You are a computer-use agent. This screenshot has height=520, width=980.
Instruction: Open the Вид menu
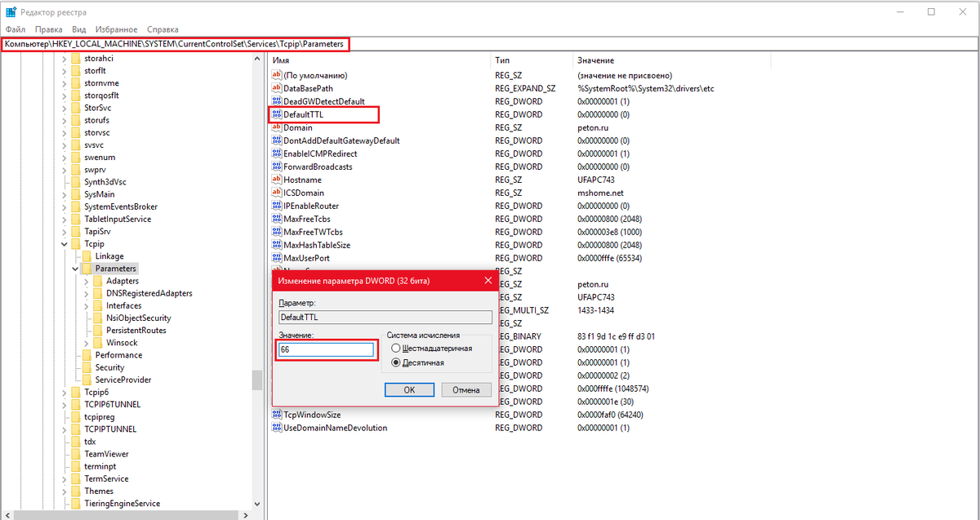[79, 29]
